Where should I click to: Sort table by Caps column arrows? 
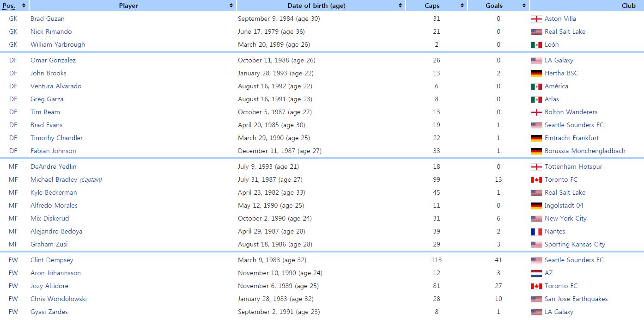[x=462, y=6]
